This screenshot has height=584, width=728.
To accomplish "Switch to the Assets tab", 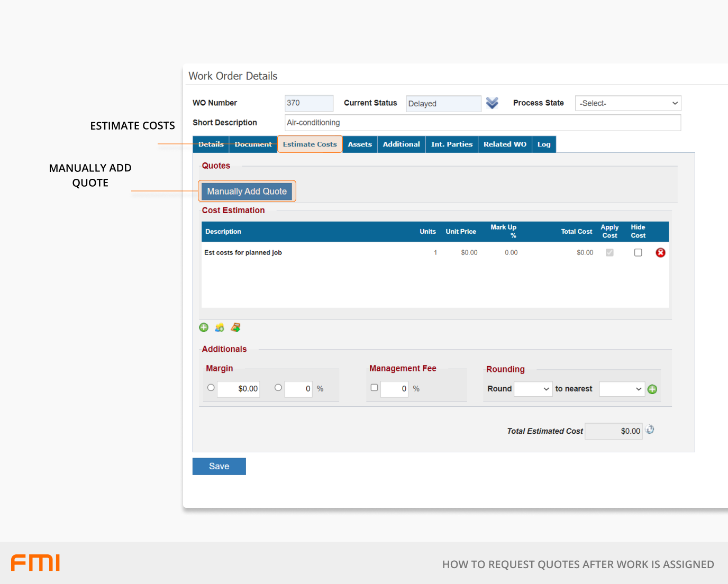I will [x=360, y=144].
